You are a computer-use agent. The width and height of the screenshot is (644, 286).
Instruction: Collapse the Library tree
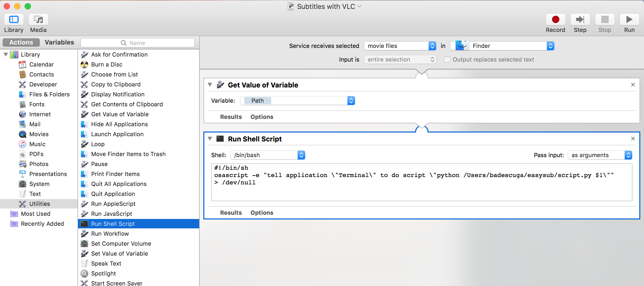6,54
